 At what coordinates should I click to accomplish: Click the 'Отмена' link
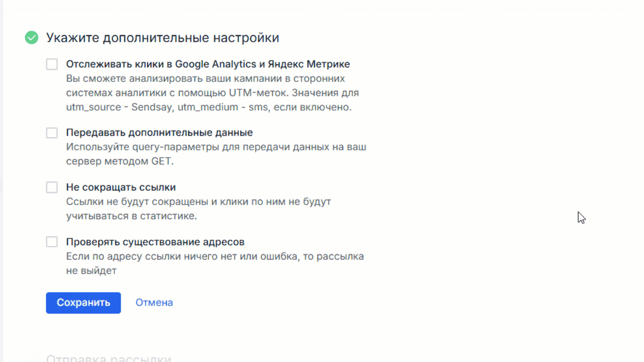tap(154, 303)
